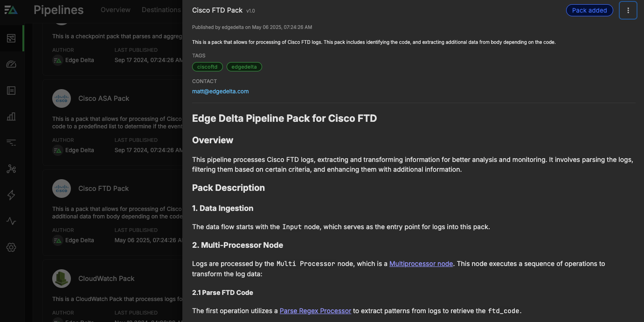Follow the Parse Regex Processor link
644x322 pixels.
point(315,311)
